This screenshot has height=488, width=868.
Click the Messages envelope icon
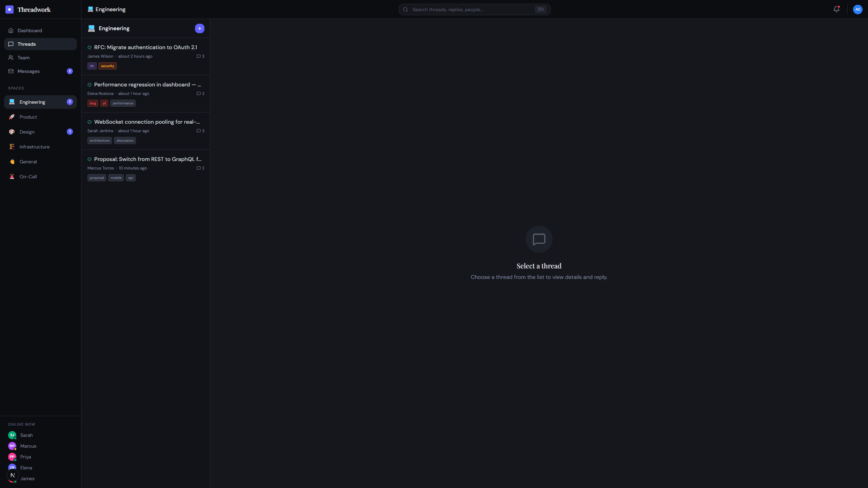[11, 71]
